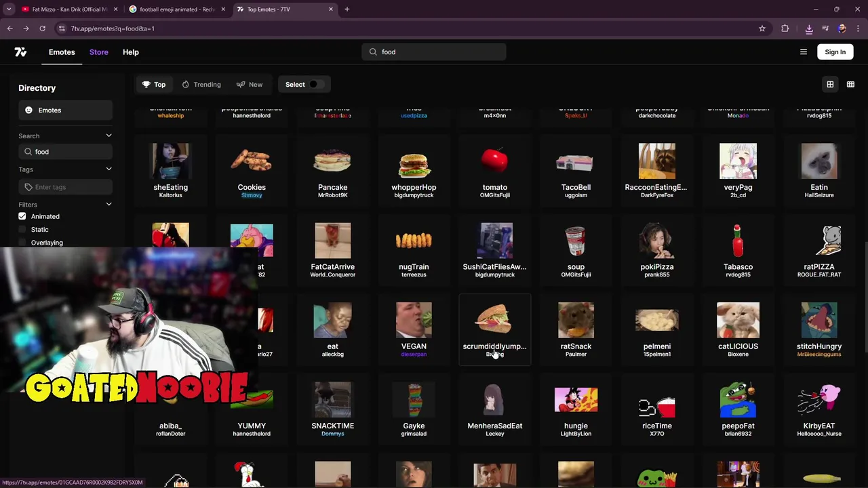Open the Chrome profile avatar
The image size is (868, 488).
pos(842,28)
